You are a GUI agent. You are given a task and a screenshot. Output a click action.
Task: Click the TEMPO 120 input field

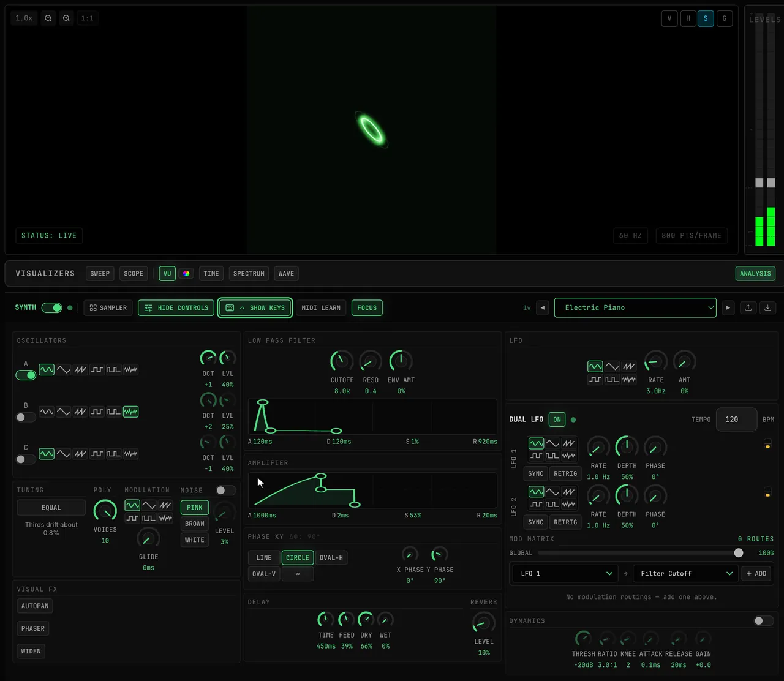click(x=736, y=420)
